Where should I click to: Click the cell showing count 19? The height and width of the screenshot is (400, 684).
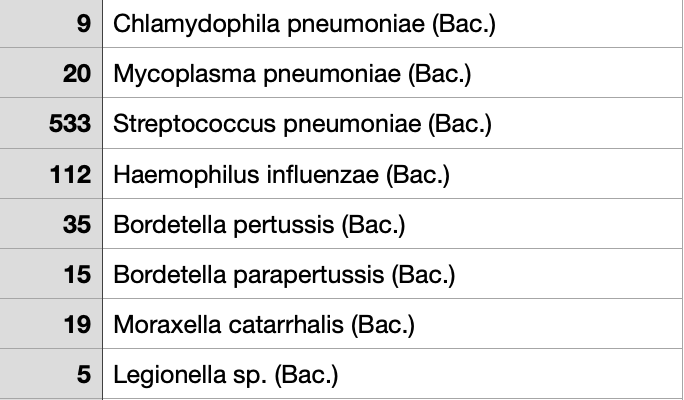point(52,324)
